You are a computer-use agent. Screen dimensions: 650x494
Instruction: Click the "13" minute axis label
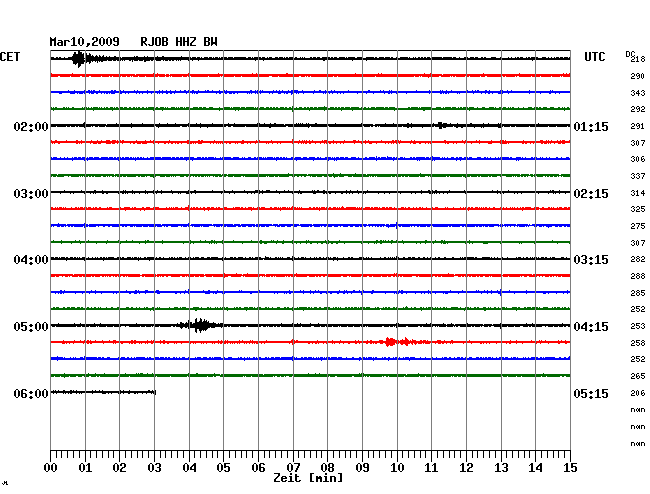(x=501, y=468)
